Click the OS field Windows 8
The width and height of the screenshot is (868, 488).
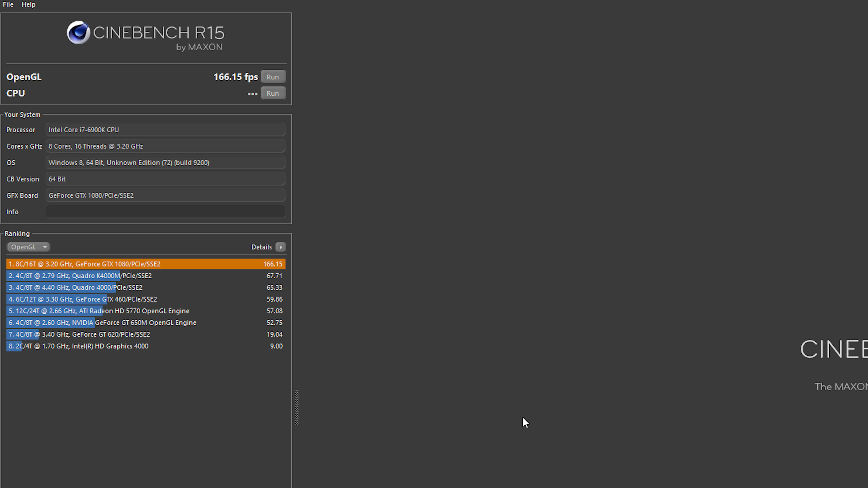click(165, 163)
